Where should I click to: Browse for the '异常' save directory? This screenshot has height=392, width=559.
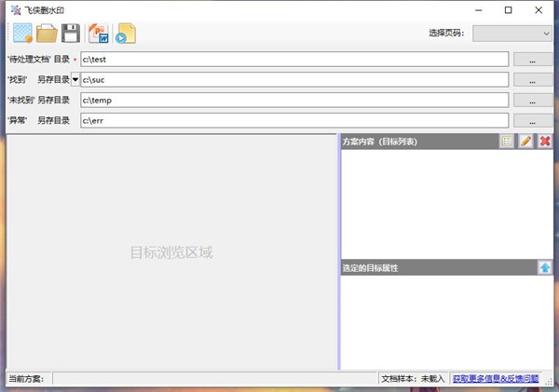(532, 121)
